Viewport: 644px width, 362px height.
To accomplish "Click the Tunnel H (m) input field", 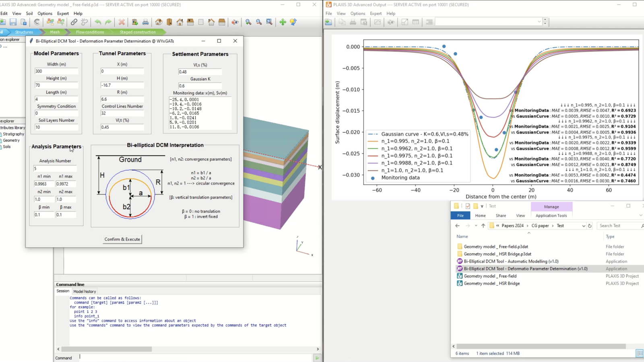I will (x=122, y=85).
